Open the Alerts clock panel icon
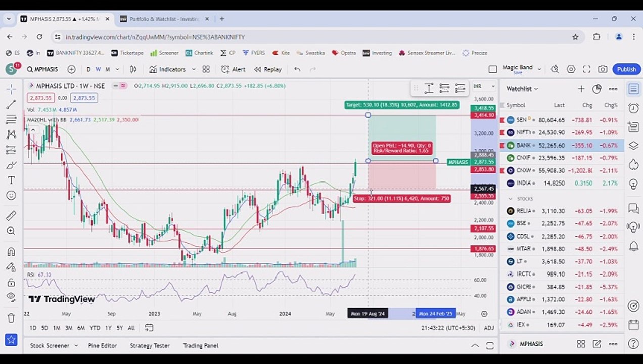Image resolution: width=643 pixels, height=364 pixels. click(x=633, y=108)
